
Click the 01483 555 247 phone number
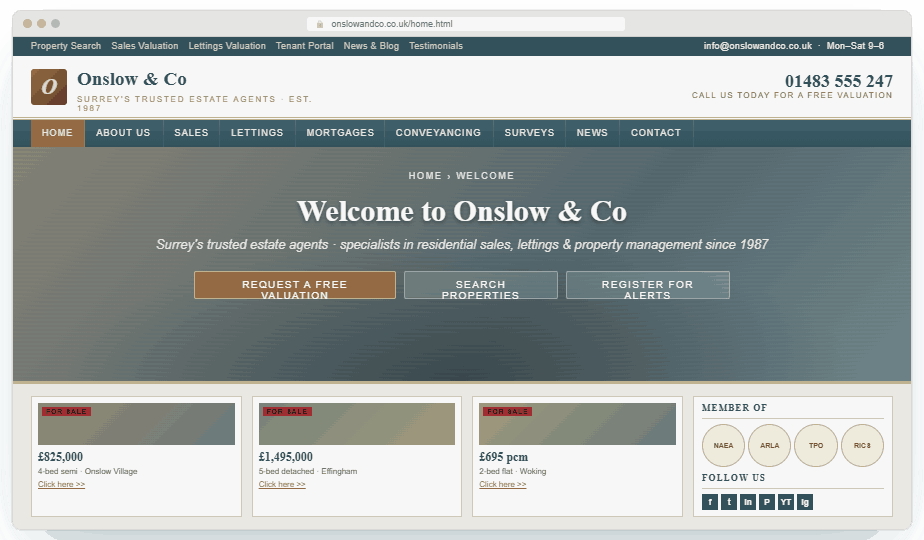tap(839, 81)
